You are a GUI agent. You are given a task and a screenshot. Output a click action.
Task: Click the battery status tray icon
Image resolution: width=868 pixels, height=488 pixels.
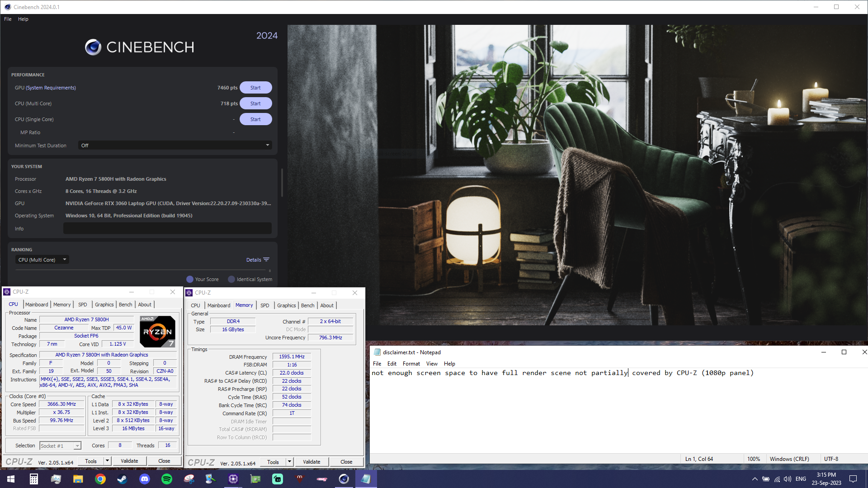766,479
